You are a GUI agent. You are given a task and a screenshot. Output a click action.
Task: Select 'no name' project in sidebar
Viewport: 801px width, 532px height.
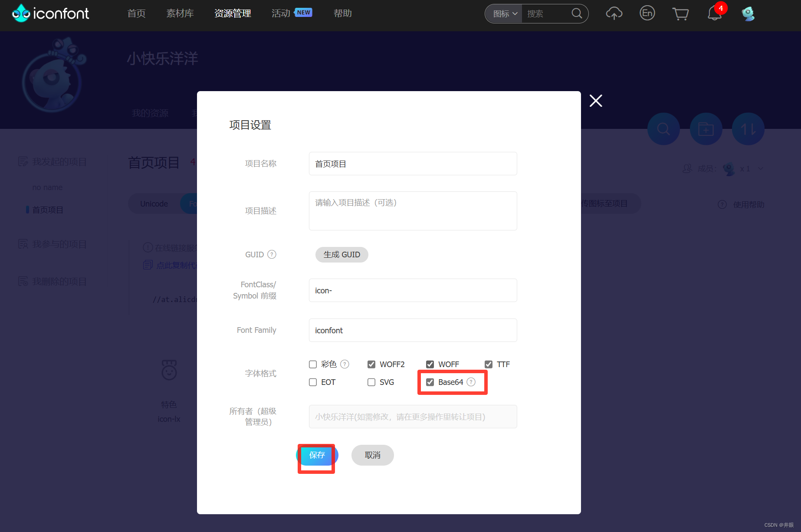[x=47, y=187]
